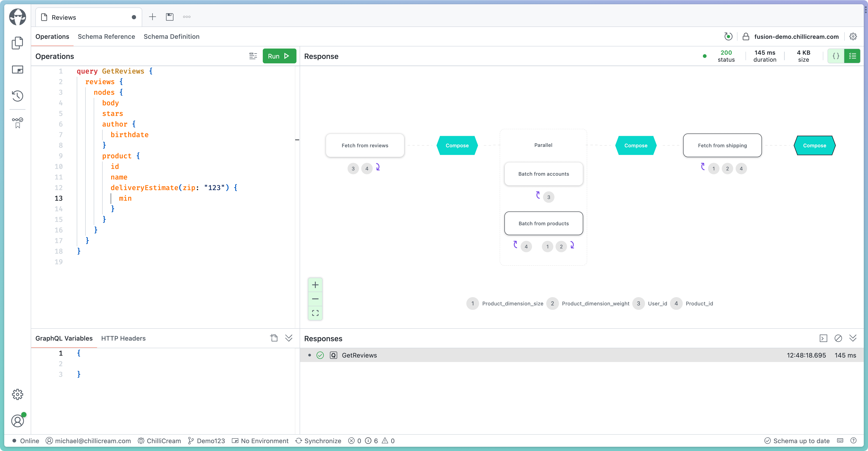Click the Banana Cake Pop logo
Image resolution: width=868 pixels, height=451 pixels.
[x=18, y=17]
